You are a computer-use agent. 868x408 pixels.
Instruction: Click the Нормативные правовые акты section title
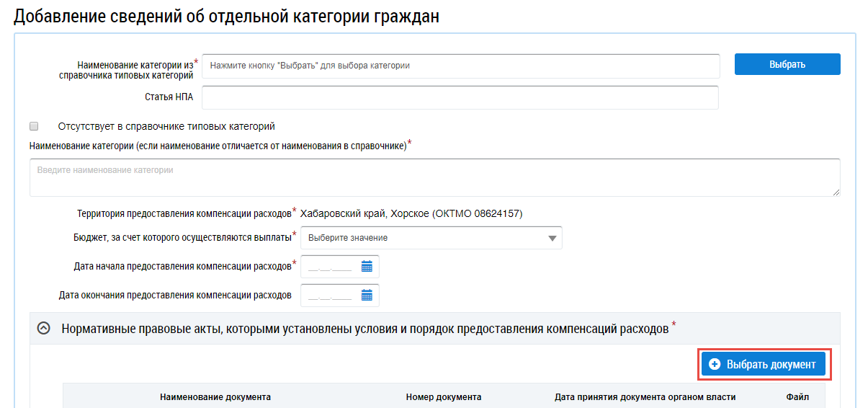365,329
